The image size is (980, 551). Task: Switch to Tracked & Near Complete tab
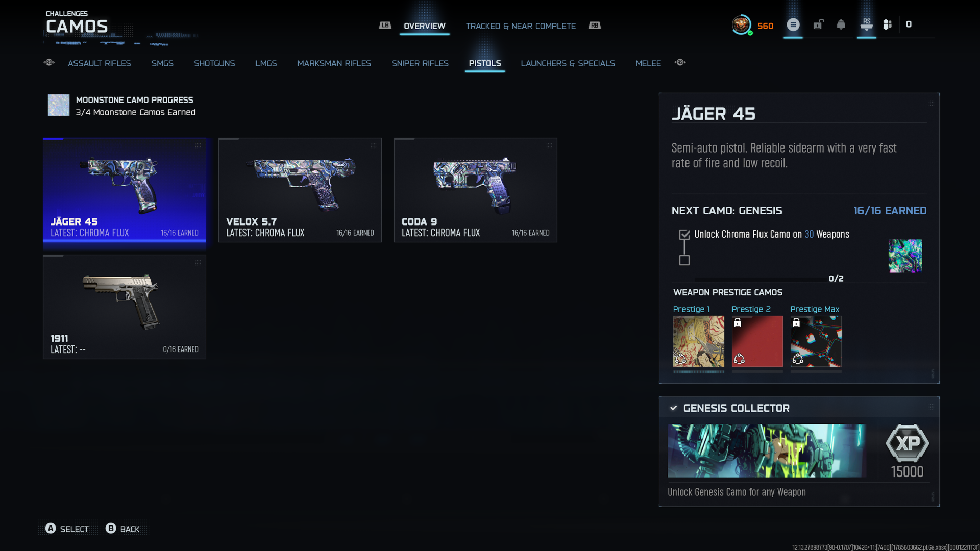click(x=521, y=26)
